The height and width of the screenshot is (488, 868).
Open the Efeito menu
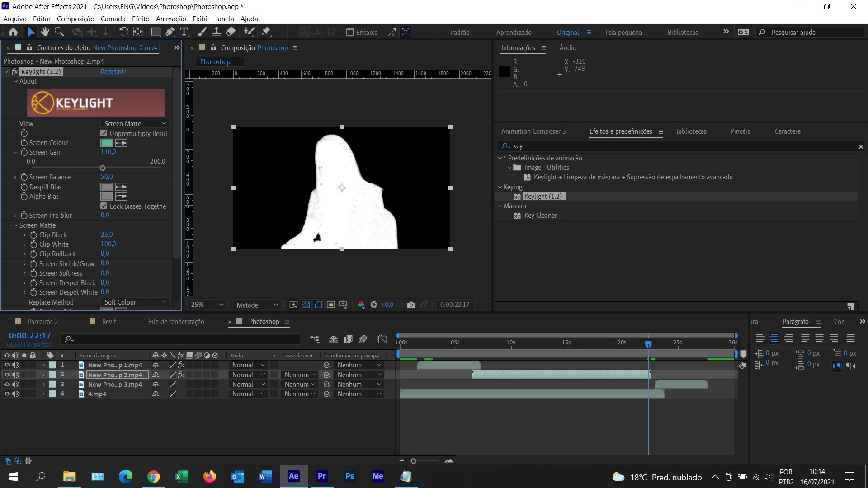[x=140, y=19]
